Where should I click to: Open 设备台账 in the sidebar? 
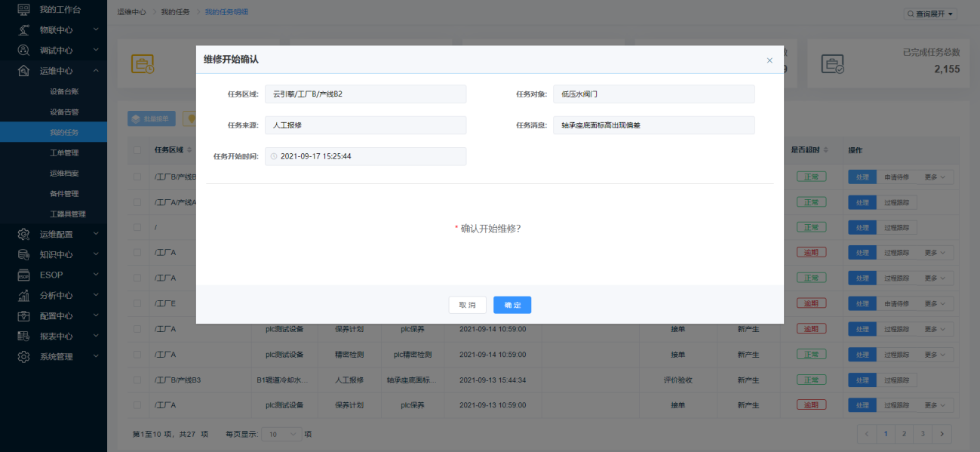click(x=64, y=91)
